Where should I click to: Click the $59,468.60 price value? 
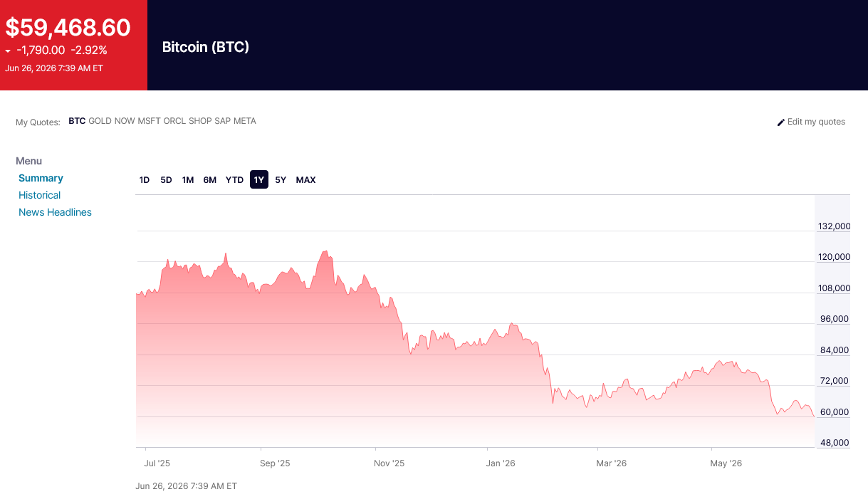68,28
